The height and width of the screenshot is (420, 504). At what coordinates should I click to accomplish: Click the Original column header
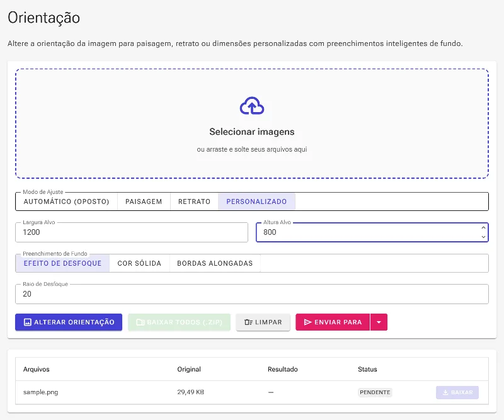click(x=189, y=369)
